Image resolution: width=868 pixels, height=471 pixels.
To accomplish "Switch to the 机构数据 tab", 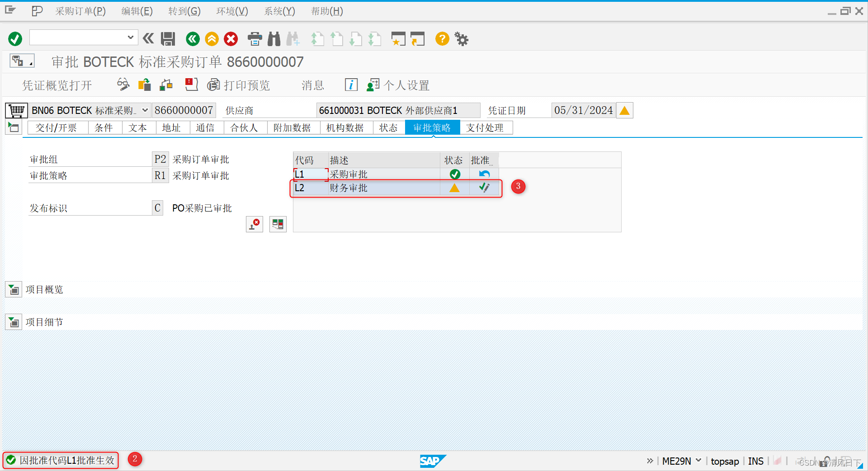I will pos(346,128).
